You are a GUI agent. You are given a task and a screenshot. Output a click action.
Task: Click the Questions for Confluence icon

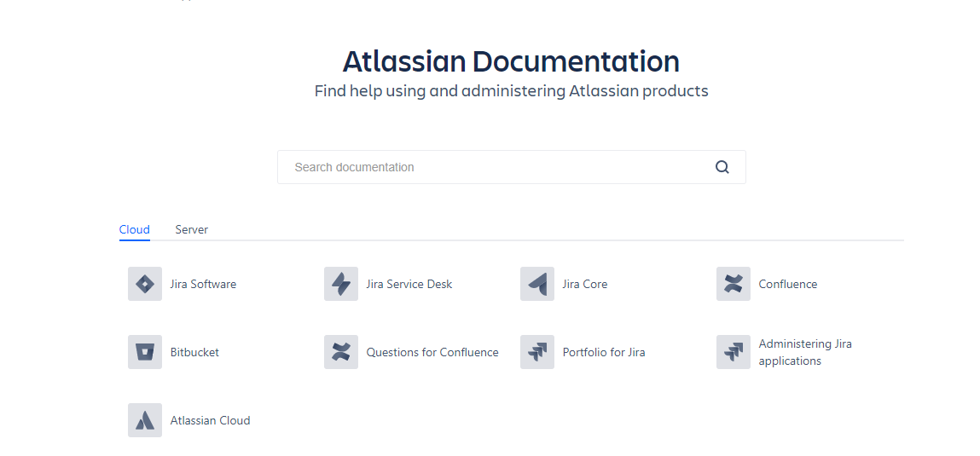tap(341, 352)
